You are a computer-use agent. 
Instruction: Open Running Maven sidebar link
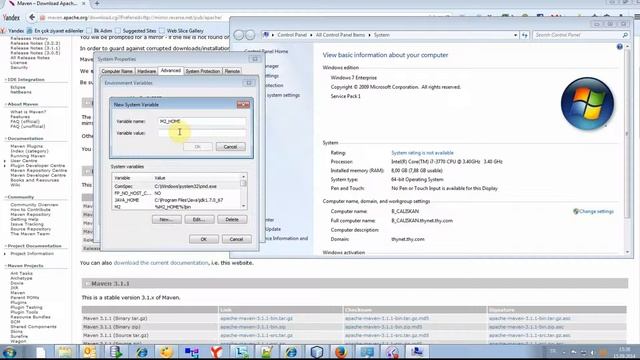tap(28, 156)
